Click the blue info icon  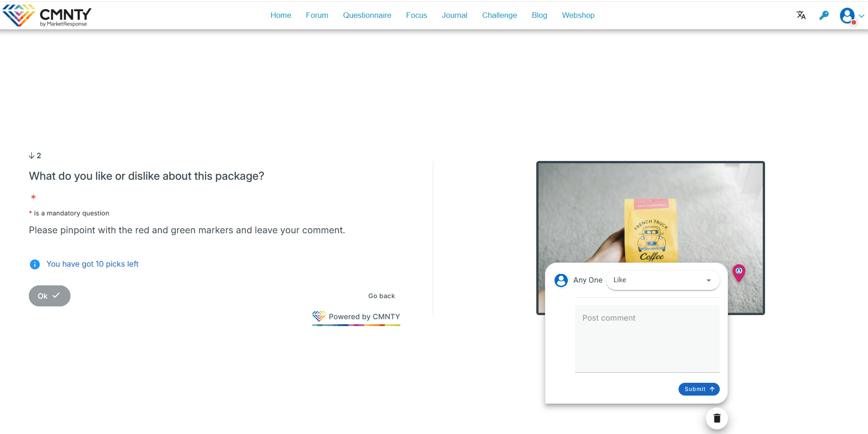pyautogui.click(x=35, y=264)
